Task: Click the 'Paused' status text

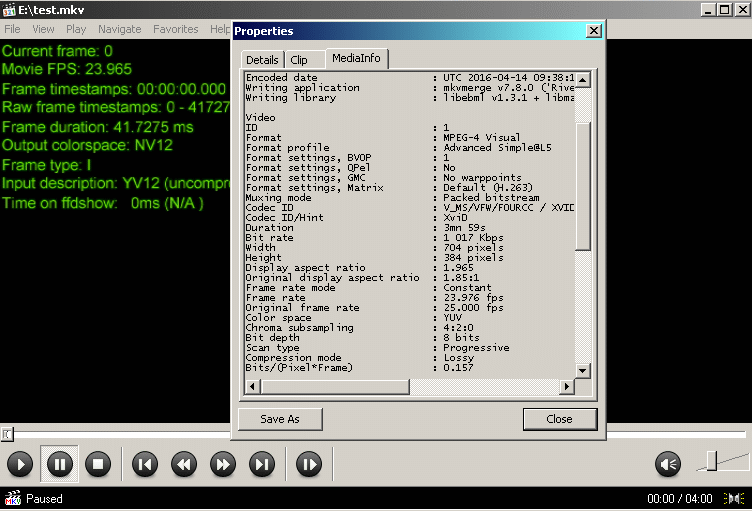Action: click(44, 499)
